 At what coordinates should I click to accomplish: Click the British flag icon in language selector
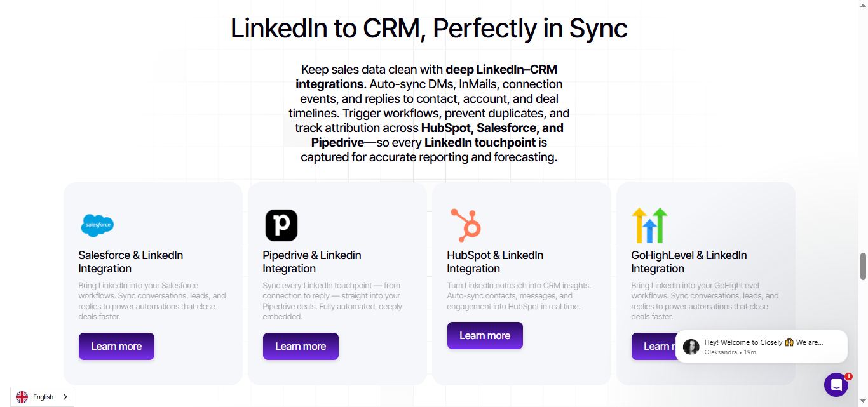tap(21, 396)
